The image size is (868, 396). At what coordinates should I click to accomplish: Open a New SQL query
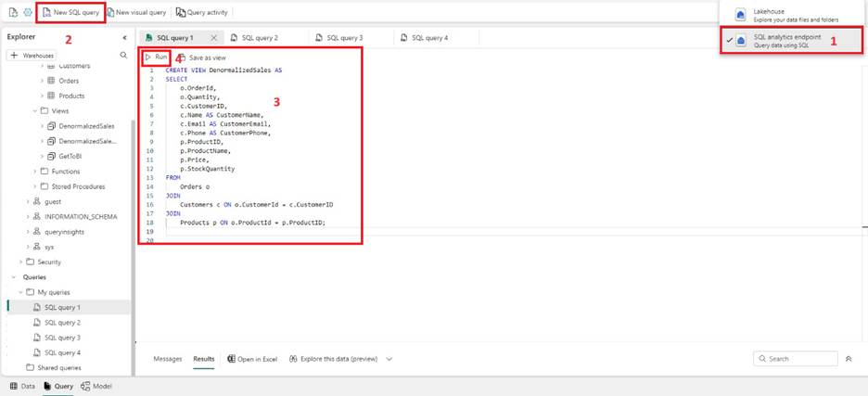pyautogui.click(x=70, y=12)
